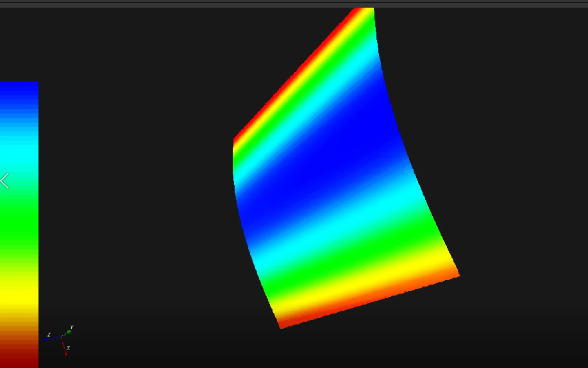Click the X axis label of orientation triad

[x=68, y=349]
